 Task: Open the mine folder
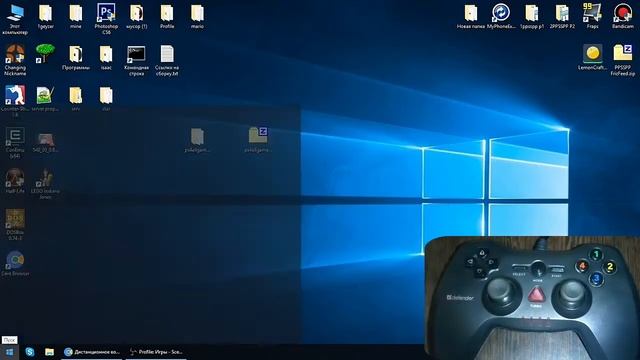pyautogui.click(x=76, y=17)
